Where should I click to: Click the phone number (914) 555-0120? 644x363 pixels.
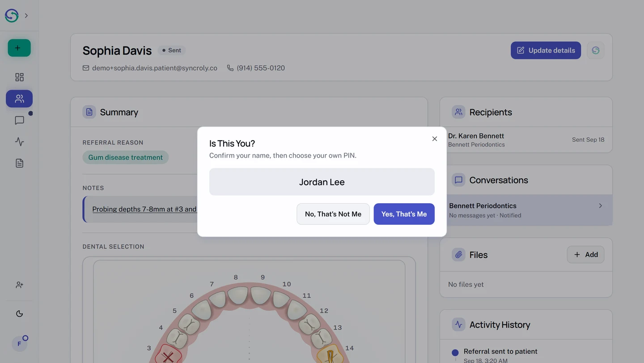point(261,68)
